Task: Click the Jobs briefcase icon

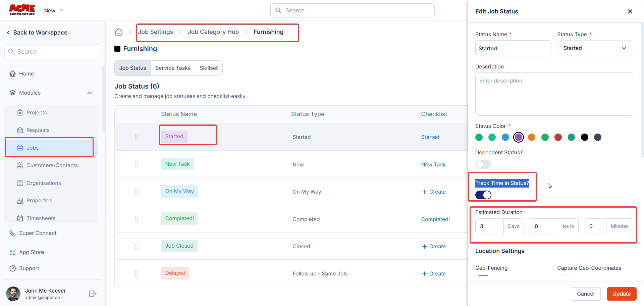Action: point(20,148)
